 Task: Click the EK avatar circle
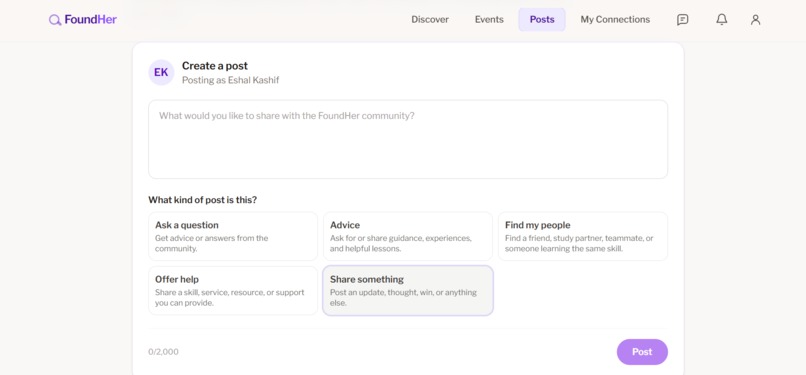point(161,72)
